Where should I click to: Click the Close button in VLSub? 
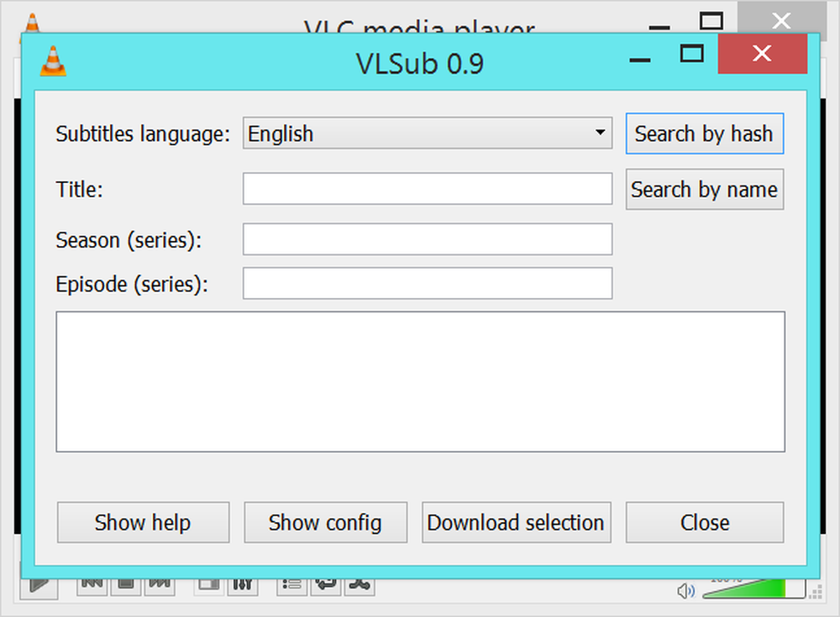705,522
